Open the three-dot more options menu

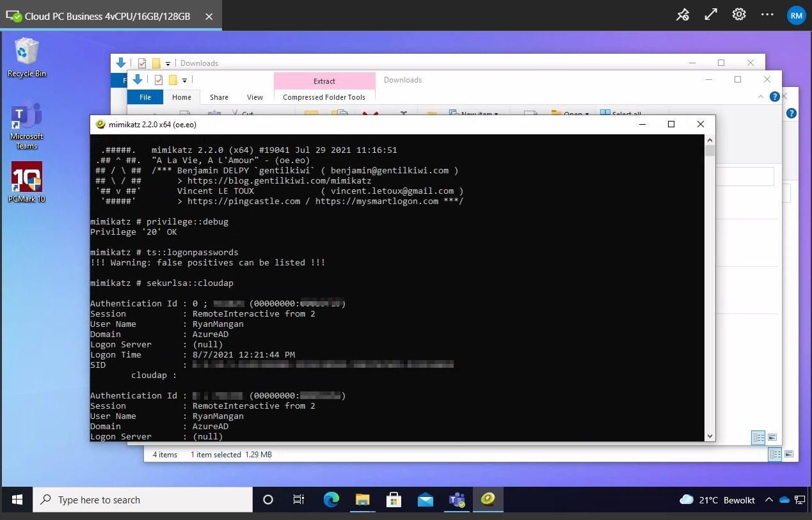tap(767, 15)
